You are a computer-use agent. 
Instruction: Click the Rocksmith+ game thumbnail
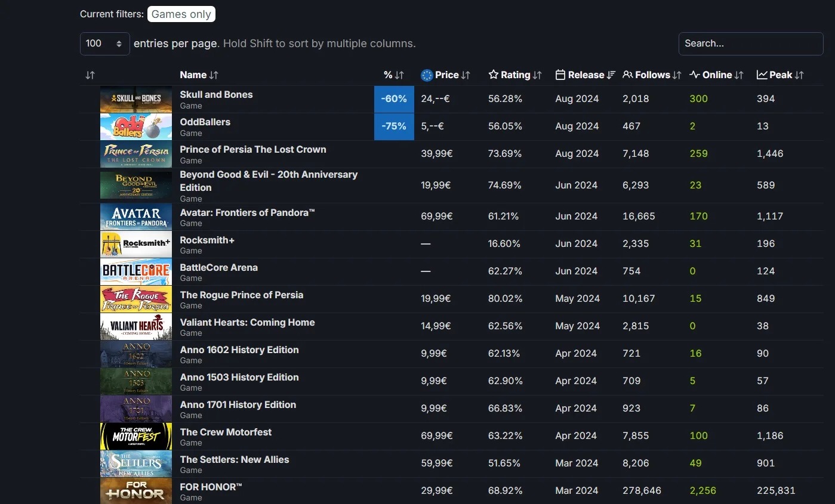[x=135, y=244]
